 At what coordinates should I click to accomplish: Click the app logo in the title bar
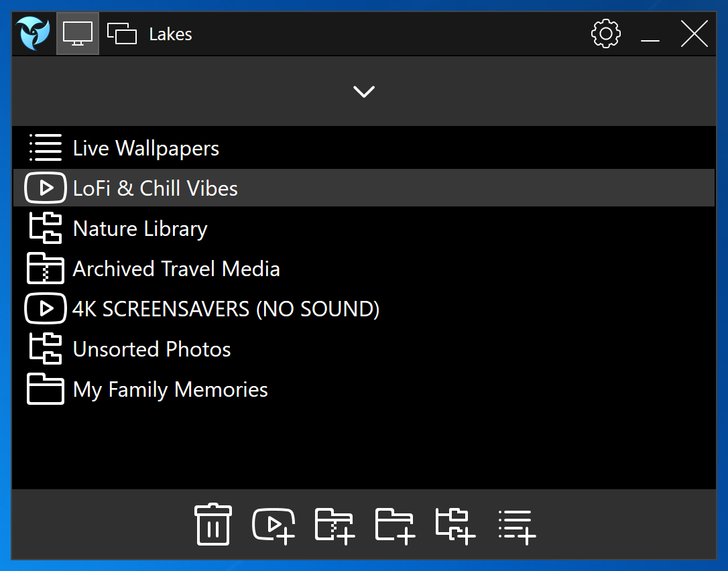pyautogui.click(x=32, y=33)
